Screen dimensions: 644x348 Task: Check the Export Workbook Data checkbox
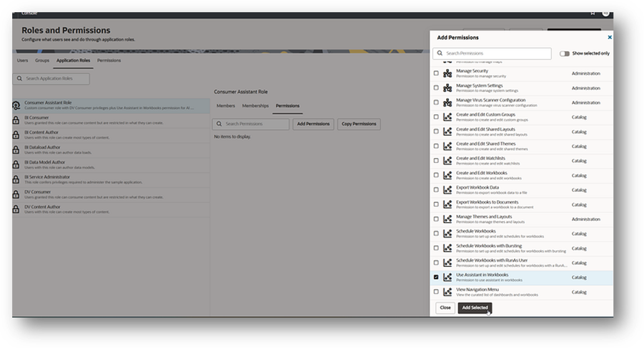tap(436, 190)
